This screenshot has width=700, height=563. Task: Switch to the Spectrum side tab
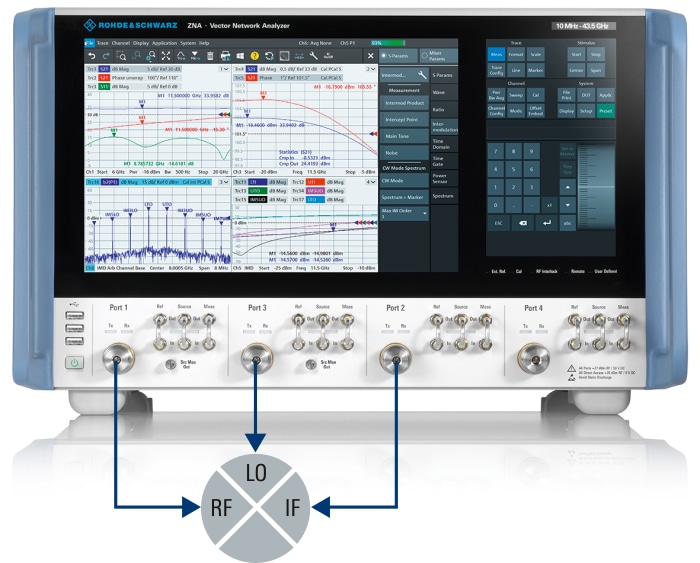point(445,196)
